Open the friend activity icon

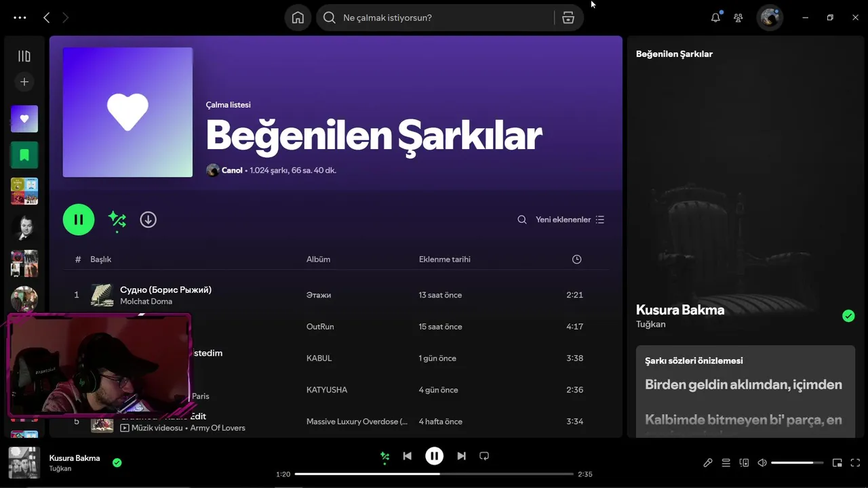click(738, 18)
